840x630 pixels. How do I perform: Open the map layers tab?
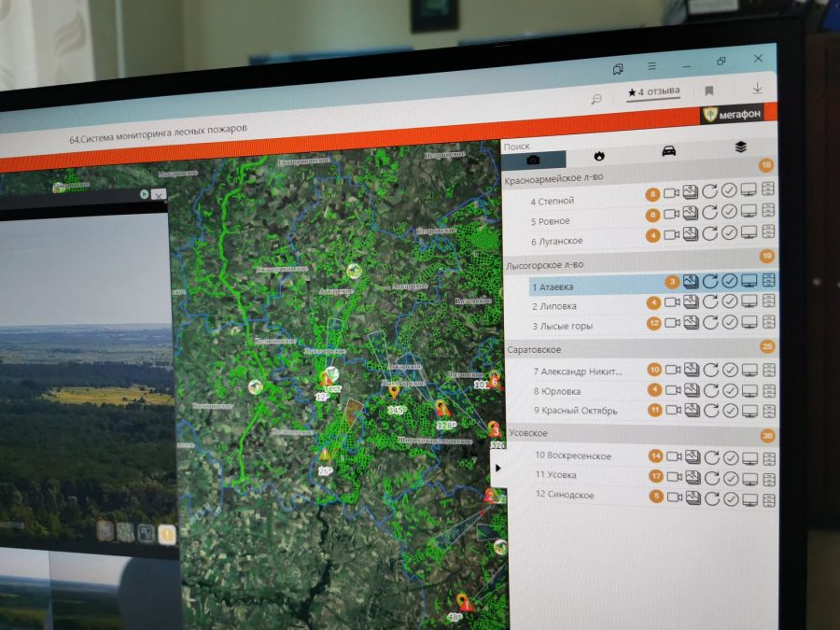point(740,147)
